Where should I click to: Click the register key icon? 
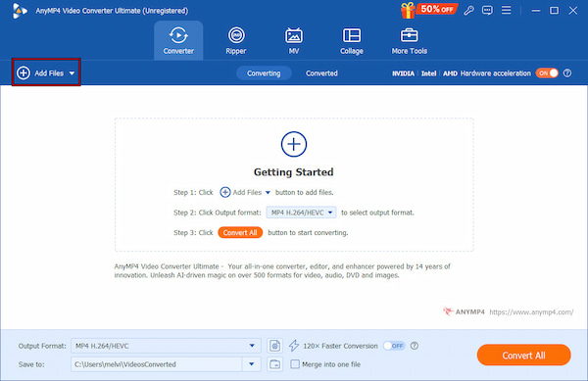468,11
